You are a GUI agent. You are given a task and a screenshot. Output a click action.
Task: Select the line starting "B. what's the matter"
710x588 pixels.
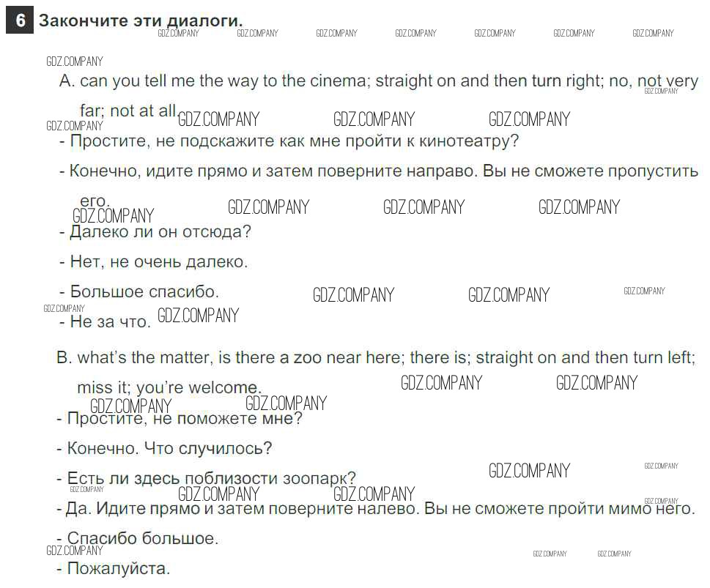[374, 357]
